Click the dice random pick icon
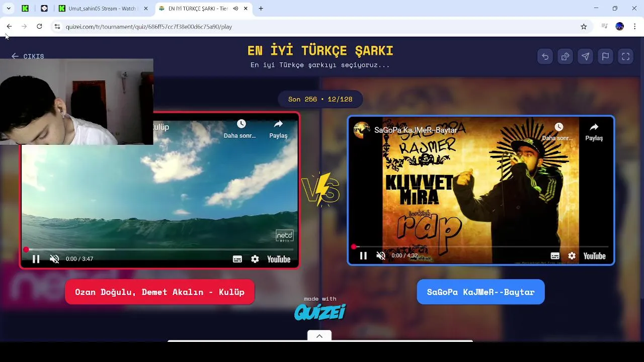 pos(565,57)
